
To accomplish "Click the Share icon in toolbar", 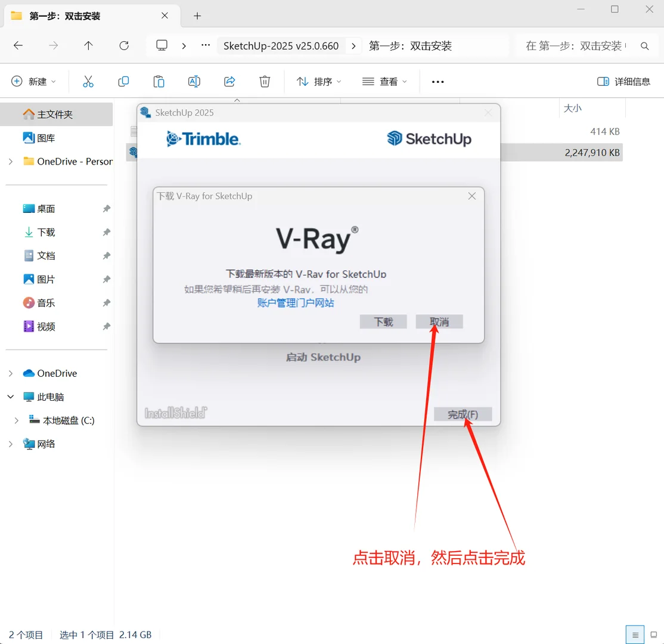I will 229,81.
